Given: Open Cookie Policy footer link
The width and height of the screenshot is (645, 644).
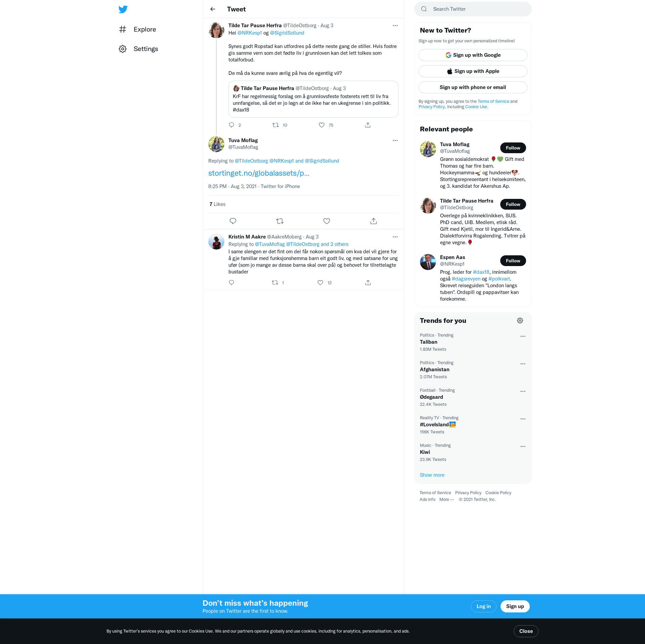Looking at the screenshot, I should [498, 493].
